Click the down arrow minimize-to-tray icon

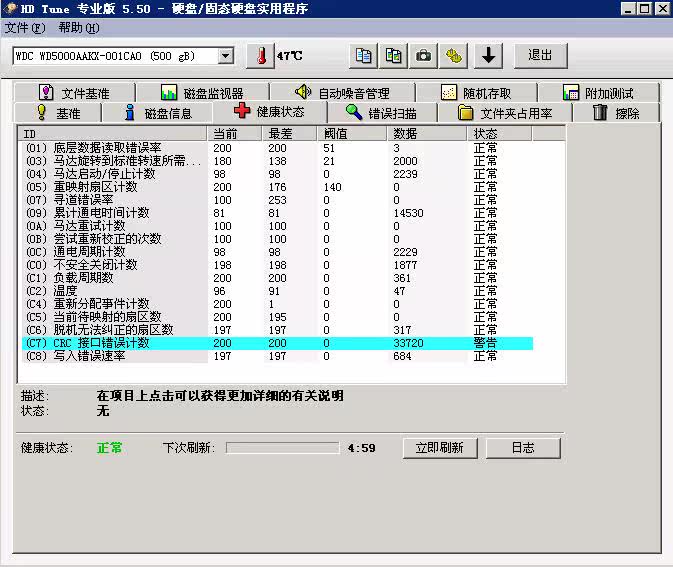[x=488, y=56]
